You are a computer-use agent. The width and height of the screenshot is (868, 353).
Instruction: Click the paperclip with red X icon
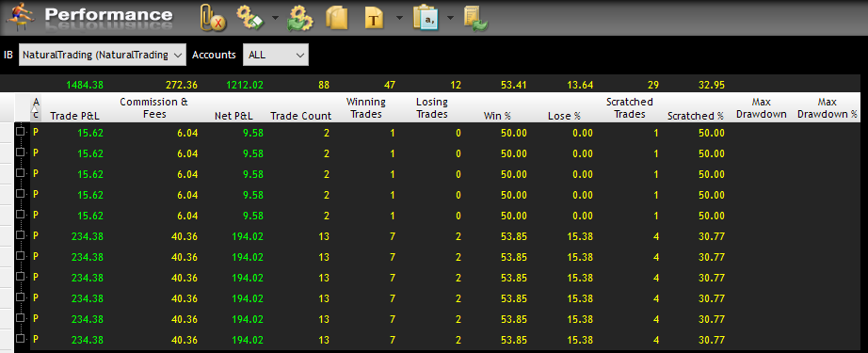point(213,18)
